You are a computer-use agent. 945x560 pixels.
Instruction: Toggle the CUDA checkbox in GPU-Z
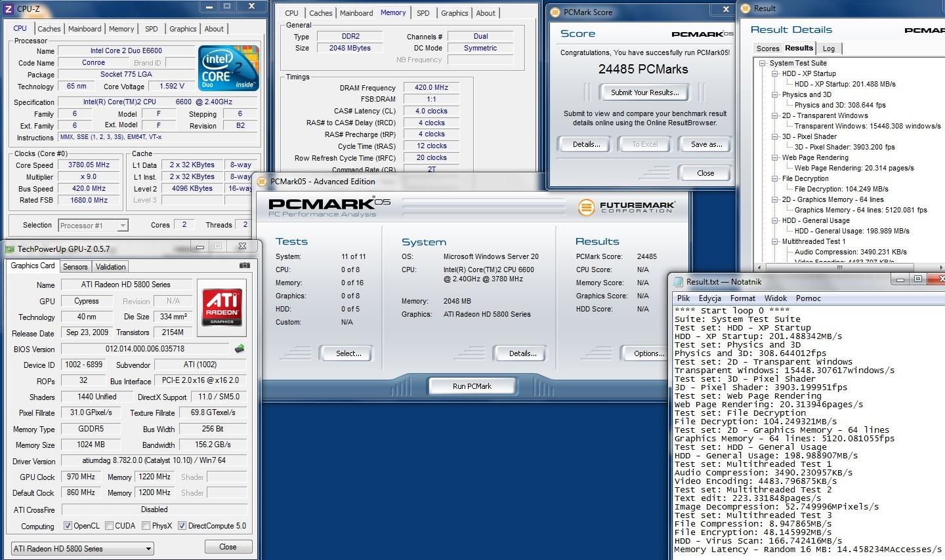coord(108,526)
